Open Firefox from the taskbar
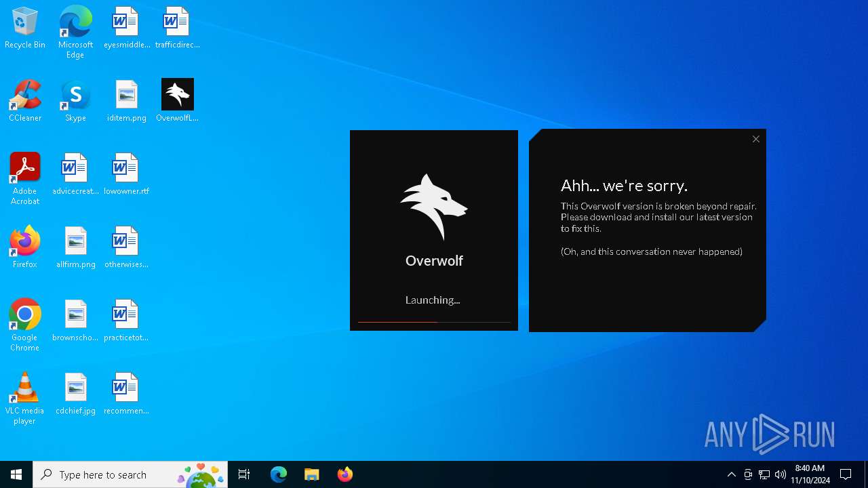This screenshot has height=488, width=868. pyautogui.click(x=344, y=474)
